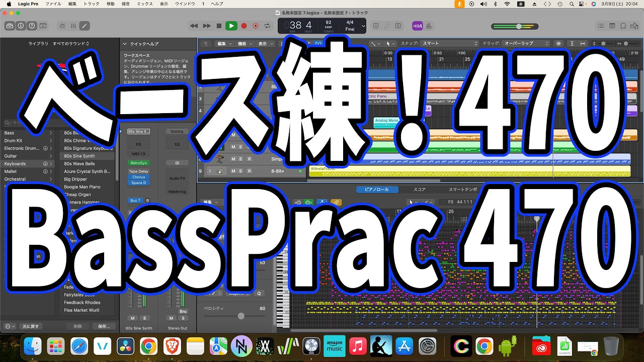The height and width of the screenshot is (362, 644).
Task: Click the Revert (元に戻す) button
Action: click(x=31, y=326)
